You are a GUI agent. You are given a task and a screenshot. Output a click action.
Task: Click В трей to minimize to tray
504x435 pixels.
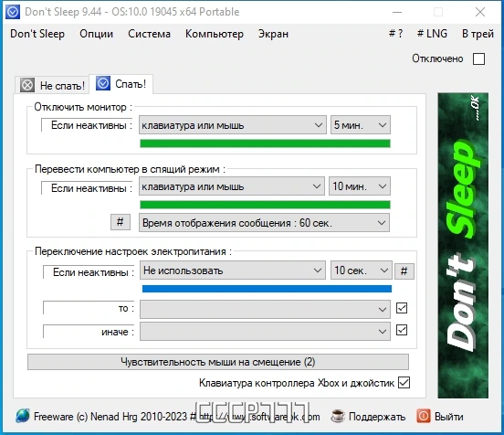click(478, 34)
